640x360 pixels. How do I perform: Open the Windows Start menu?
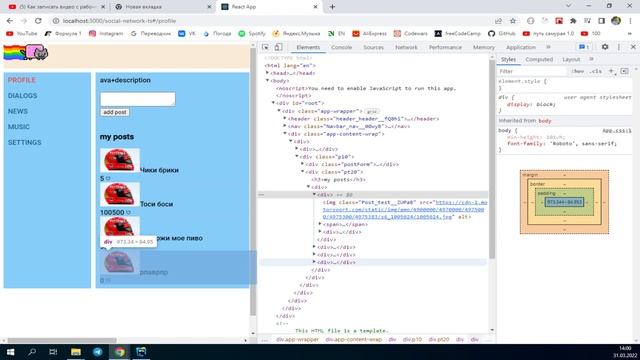pyautogui.click(x=10, y=352)
